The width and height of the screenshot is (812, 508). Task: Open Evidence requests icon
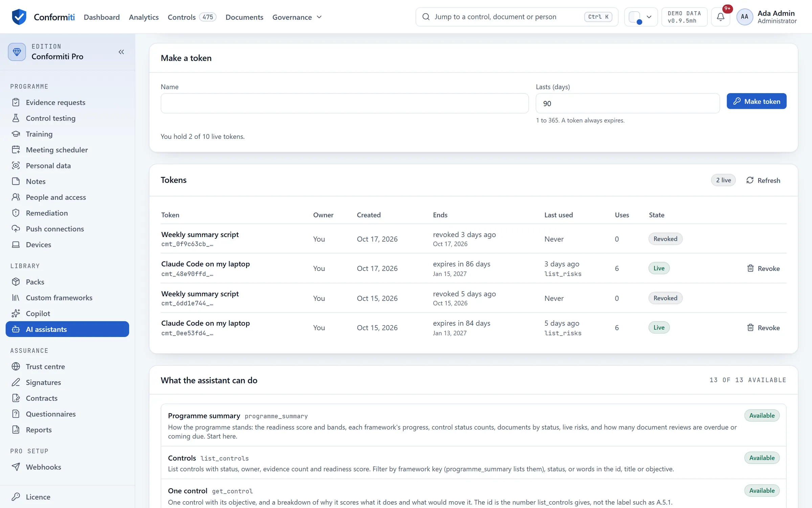(x=16, y=102)
